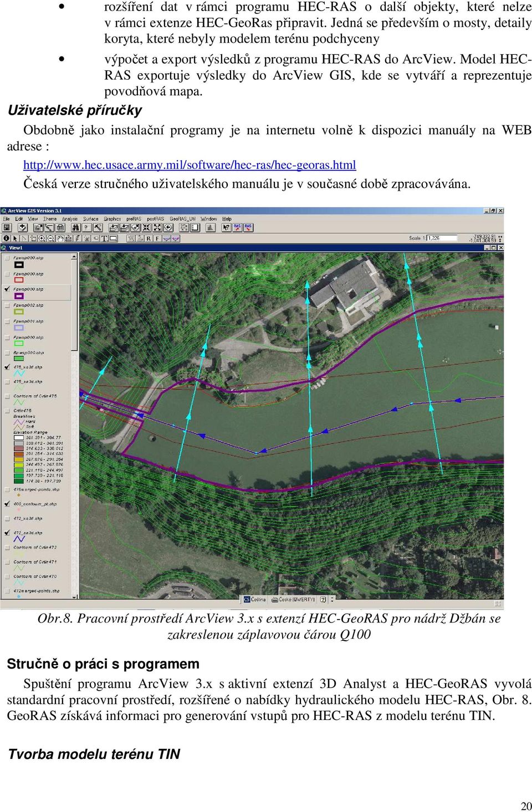Click the R toolbar button

tap(149, 238)
